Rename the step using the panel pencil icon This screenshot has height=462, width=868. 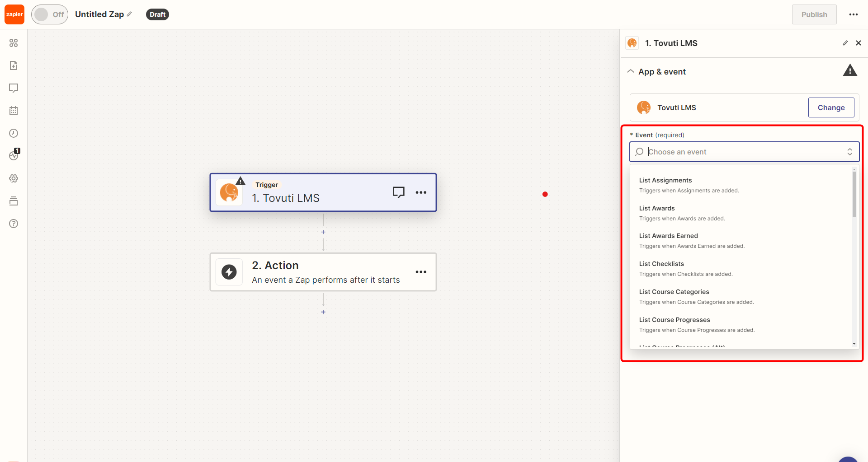(845, 43)
